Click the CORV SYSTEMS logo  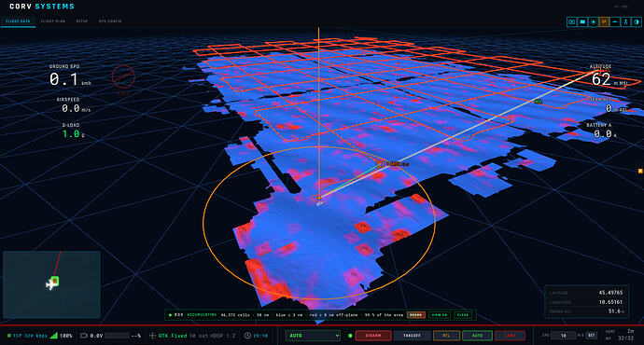pyautogui.click(x=42, y=7)
